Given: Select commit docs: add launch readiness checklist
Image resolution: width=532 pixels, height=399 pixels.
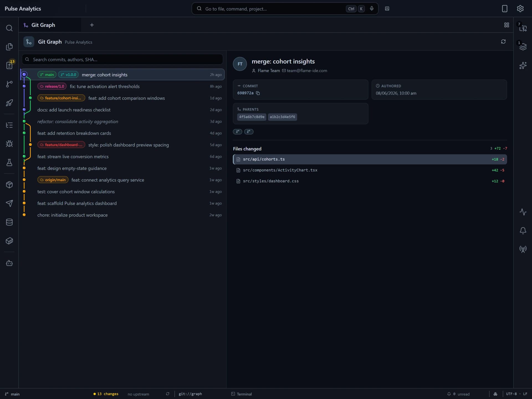Looking at the screenshot, I should [122, 110].
